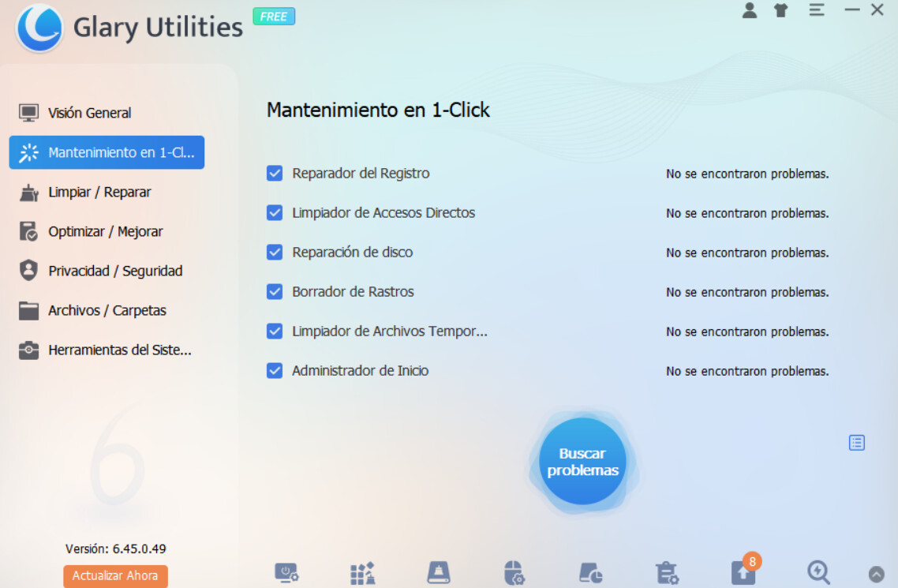Click the Archivos / Carpetas folder icon
898x588 pixels.
[x=28, y=310]
